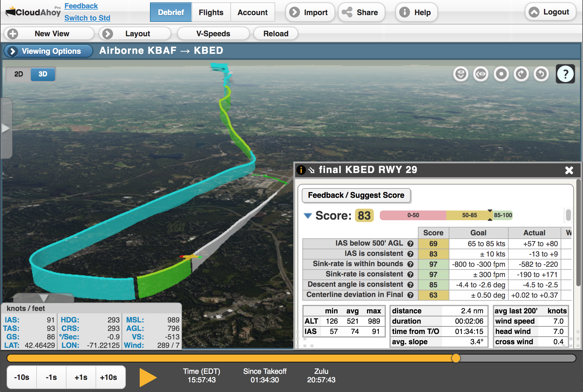The height and width of the screenshot is (392, 583).
Task: Open help for IAS below 500' AGL
Action: (x=410, y=243)
